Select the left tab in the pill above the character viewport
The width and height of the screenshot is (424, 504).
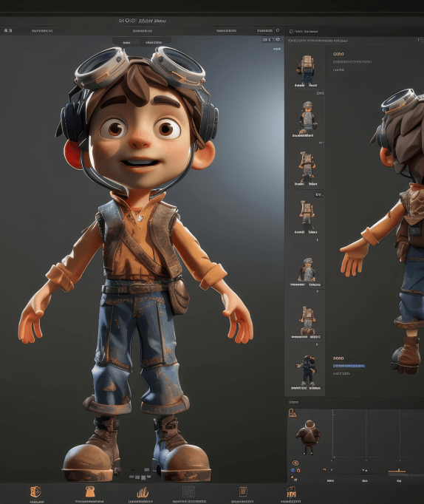[126, 42]
